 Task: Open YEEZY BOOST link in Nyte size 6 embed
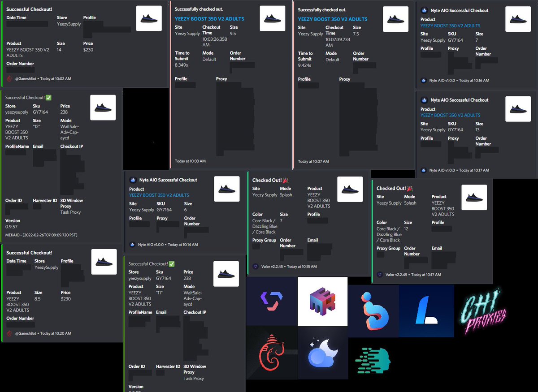coord(159,195)
